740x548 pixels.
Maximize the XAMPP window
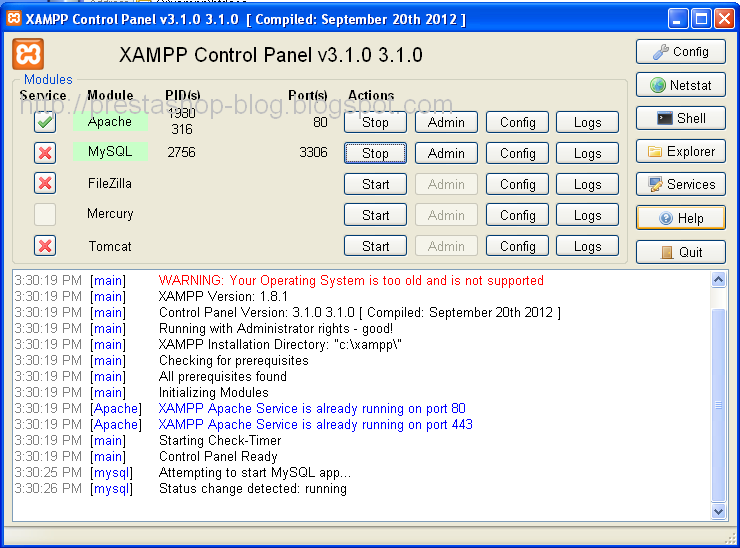pos(701,19)
